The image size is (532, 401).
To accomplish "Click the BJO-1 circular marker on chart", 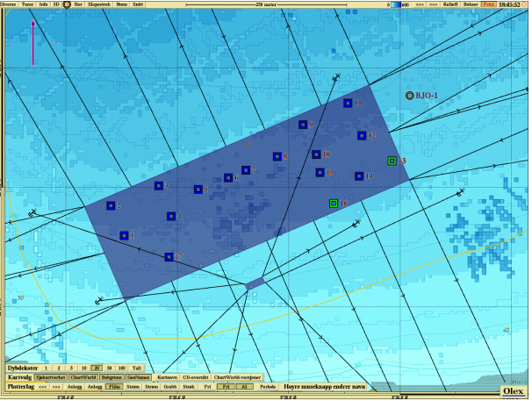I will [409, 95].
